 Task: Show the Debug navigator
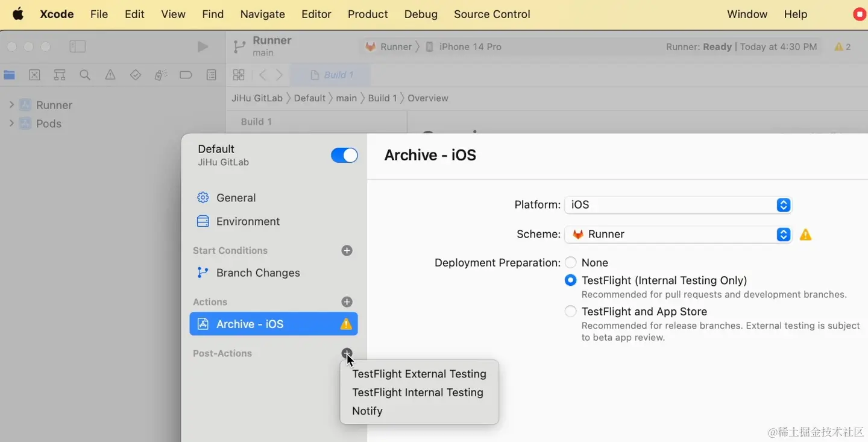point(160,75)
